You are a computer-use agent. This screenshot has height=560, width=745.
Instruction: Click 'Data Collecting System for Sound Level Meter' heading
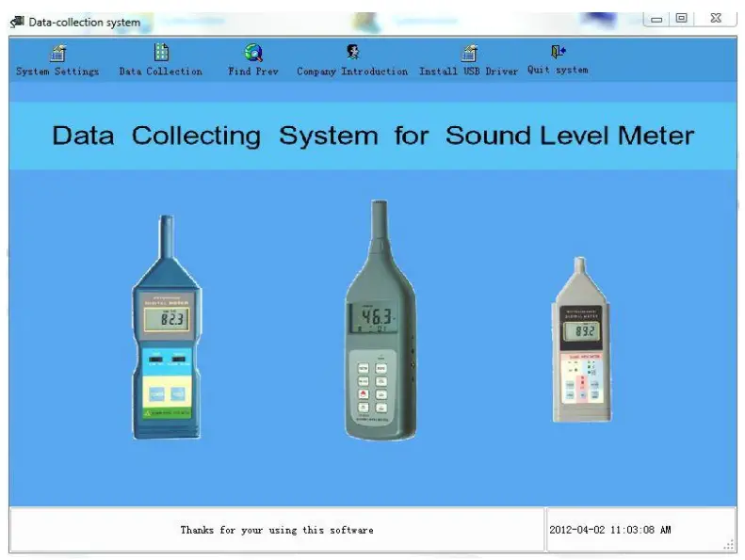(373, 136)
